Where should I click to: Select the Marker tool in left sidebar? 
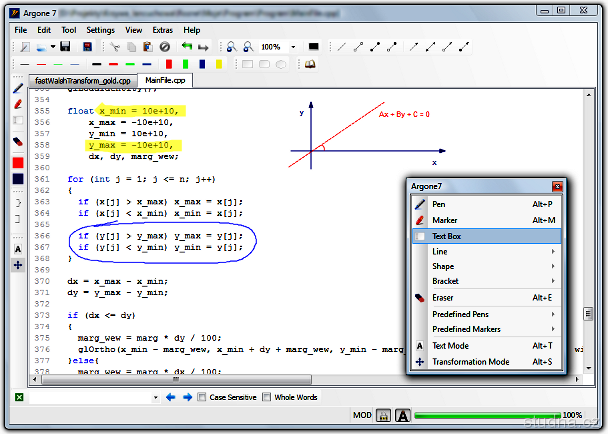(x=18, y=104)
